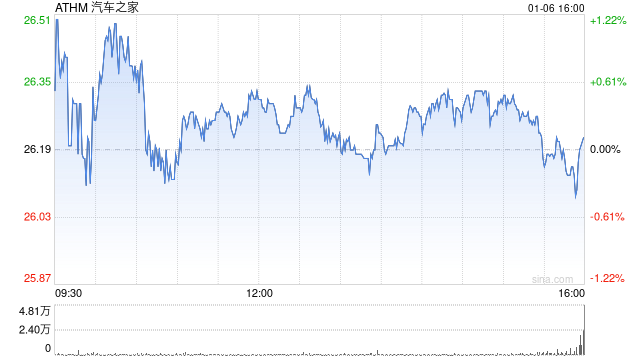640x360 pixels.
Task: Select the 26.03 price axis label
Action: tap(37, 216)
